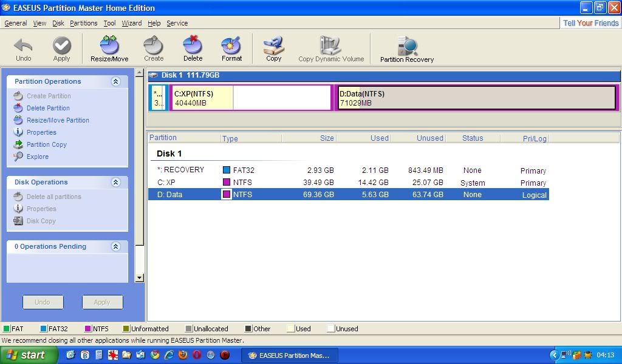Click the Copy toolbar icon
Image resolution: width=622 pixels, height=364 pixels.
(x=274, y=49)
